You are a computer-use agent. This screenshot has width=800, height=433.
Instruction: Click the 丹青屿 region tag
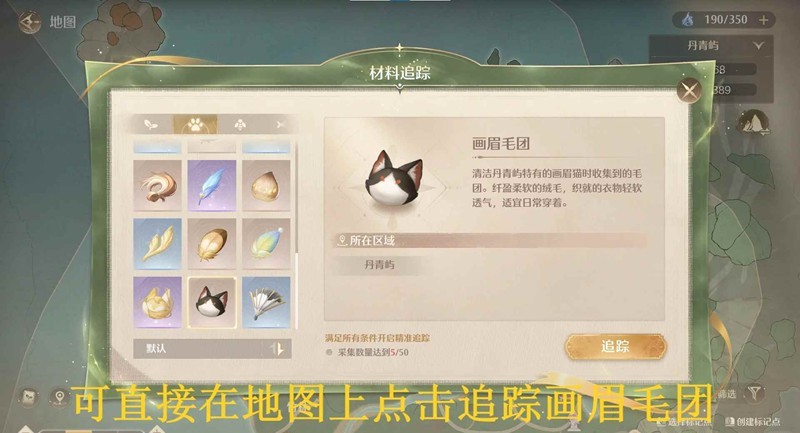pyautogui.click(x=379, y=265)
